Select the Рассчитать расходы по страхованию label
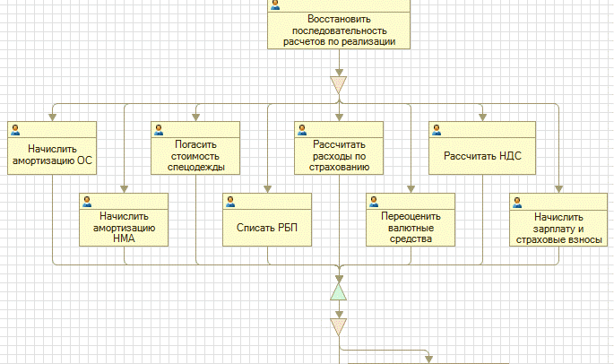The width and height of the screenshot is (614, 364). (x=339, y=156)
